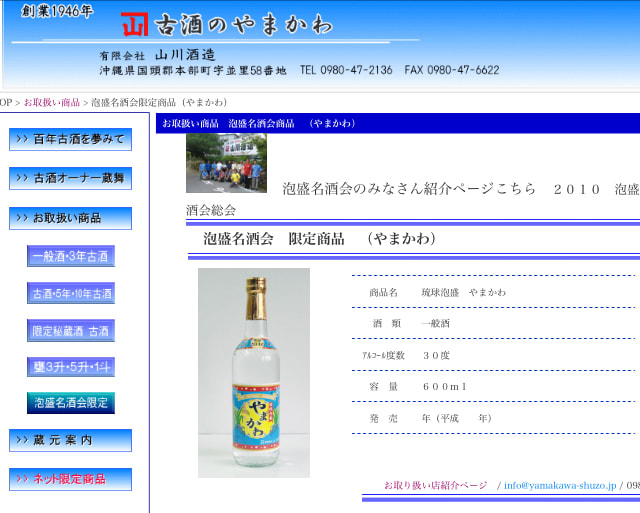
Task: Click the 30度 alcohol value
Action: coord(436,355)
